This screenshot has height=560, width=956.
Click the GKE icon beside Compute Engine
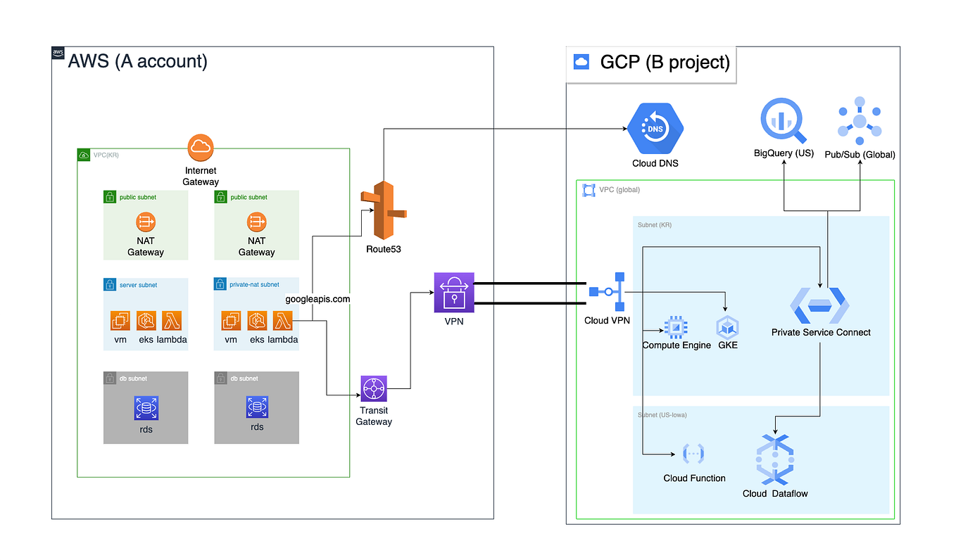click(x=727, y=328)
